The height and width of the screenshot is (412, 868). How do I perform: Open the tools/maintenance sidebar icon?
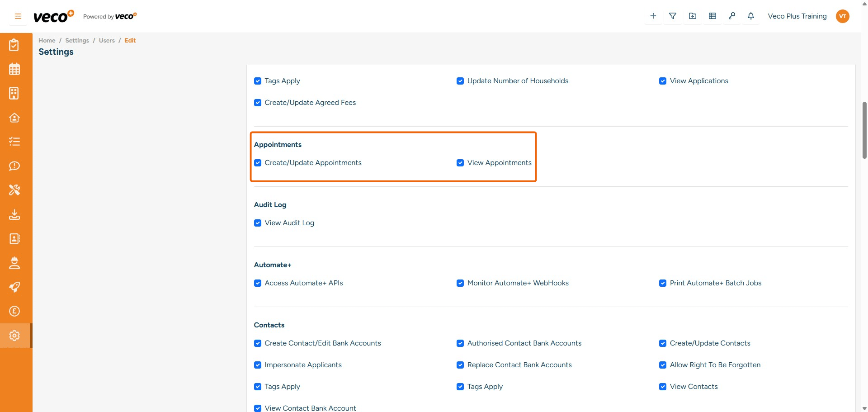(14, 190)
